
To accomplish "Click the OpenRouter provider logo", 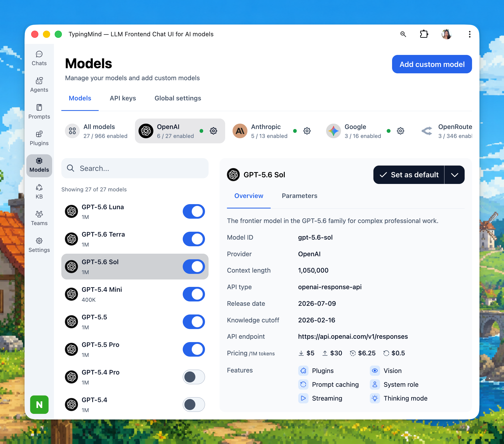I will 427,131.
